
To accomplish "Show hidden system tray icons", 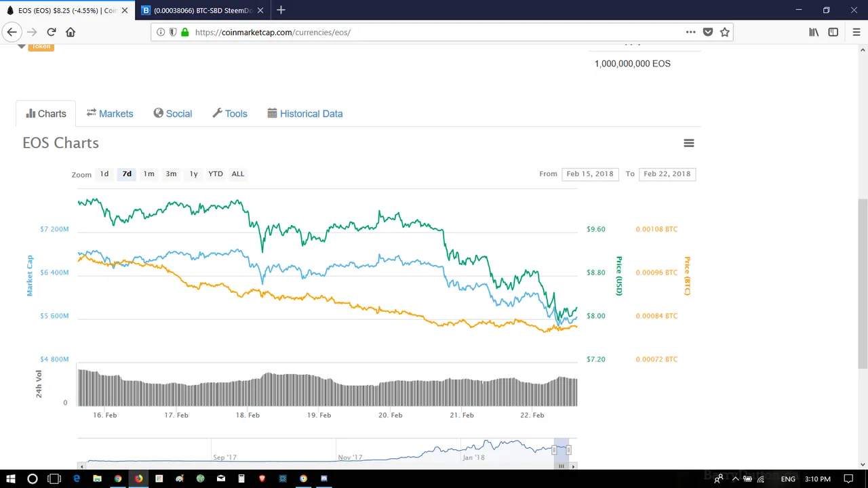I will click(x=735, y=479).
